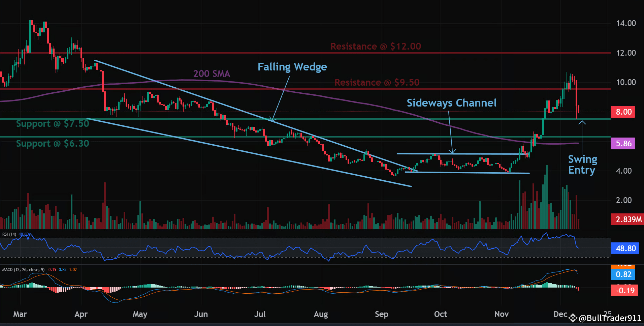Screen dimensions: 644x326
Task: Click the Support @ $7.50 label
Action: (x=53, y=123)
